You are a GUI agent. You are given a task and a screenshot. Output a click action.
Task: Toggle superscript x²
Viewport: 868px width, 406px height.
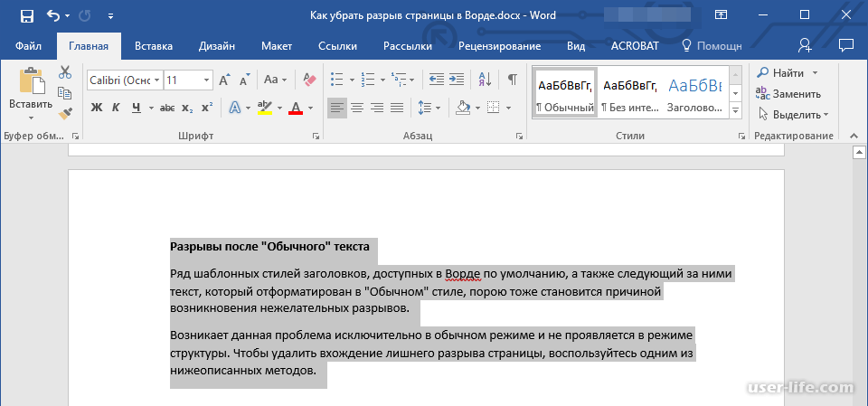[207, 108]
